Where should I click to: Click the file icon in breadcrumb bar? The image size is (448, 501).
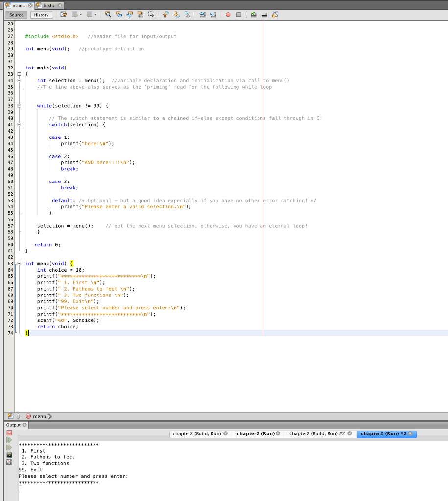(x=11, y=416)
